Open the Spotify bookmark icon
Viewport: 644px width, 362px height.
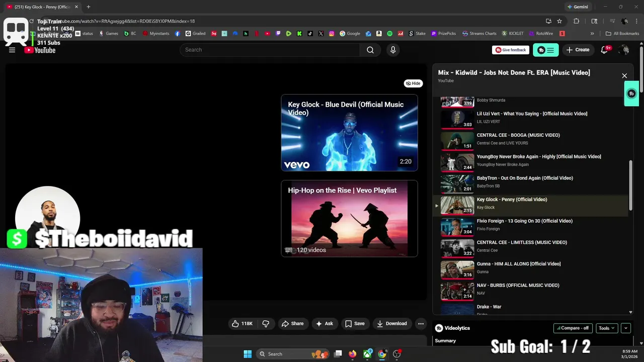click(390, 34)
